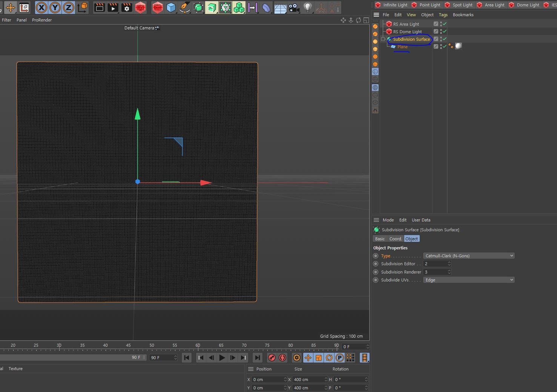Select the Move tool in top toolbar
The width and height of the screenshot is (557, 392).
point(11,8)
